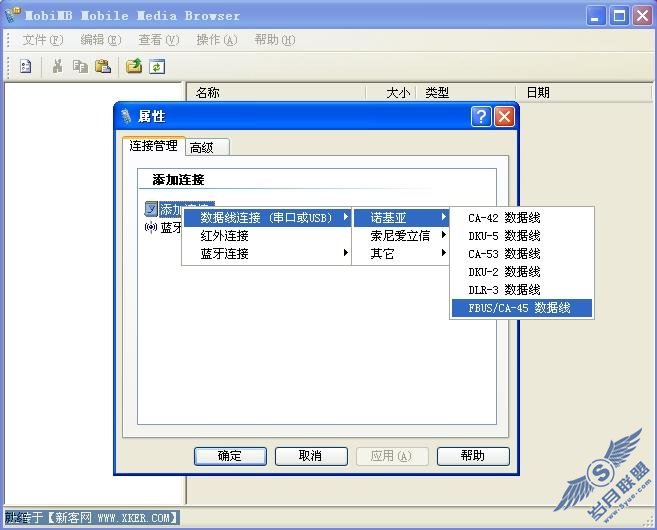
Task: Choose DKU-5 数据线 menu entry
Action: point(522,236)
